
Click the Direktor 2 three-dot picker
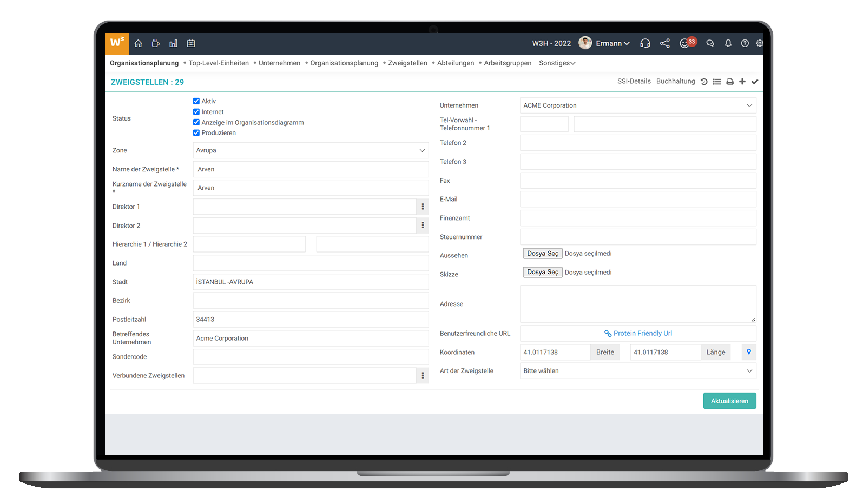tap(423, 226)
